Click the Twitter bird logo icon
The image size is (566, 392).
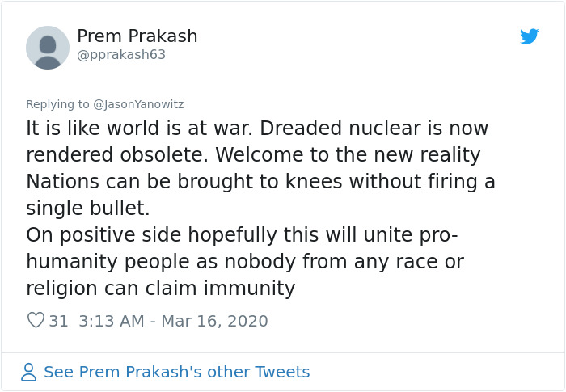529,36
